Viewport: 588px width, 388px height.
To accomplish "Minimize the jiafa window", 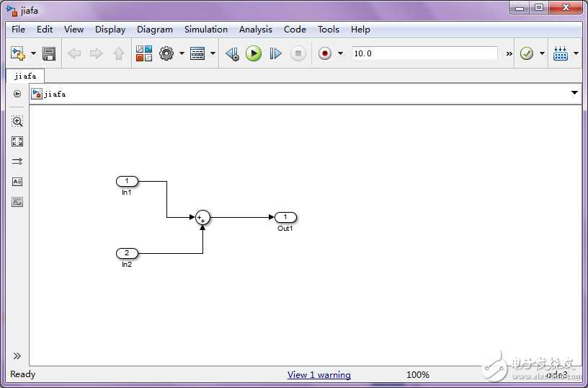I will point(520,7).
